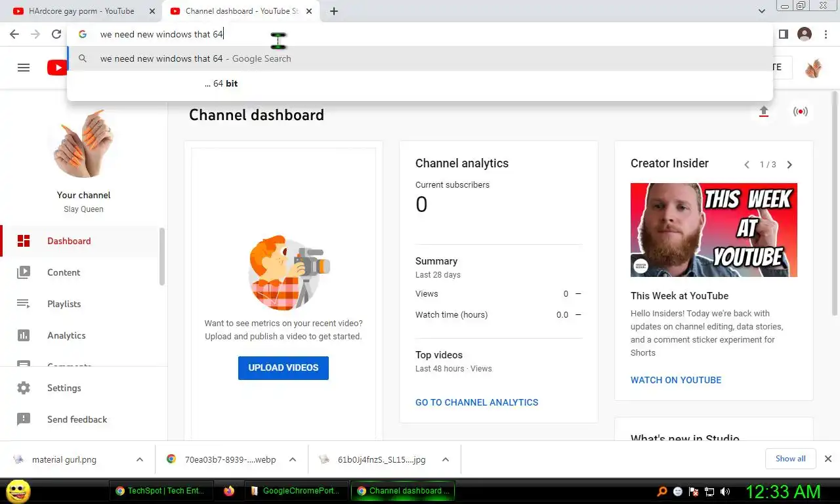Click the 12:33 AM clock

(x=783, y=492)
